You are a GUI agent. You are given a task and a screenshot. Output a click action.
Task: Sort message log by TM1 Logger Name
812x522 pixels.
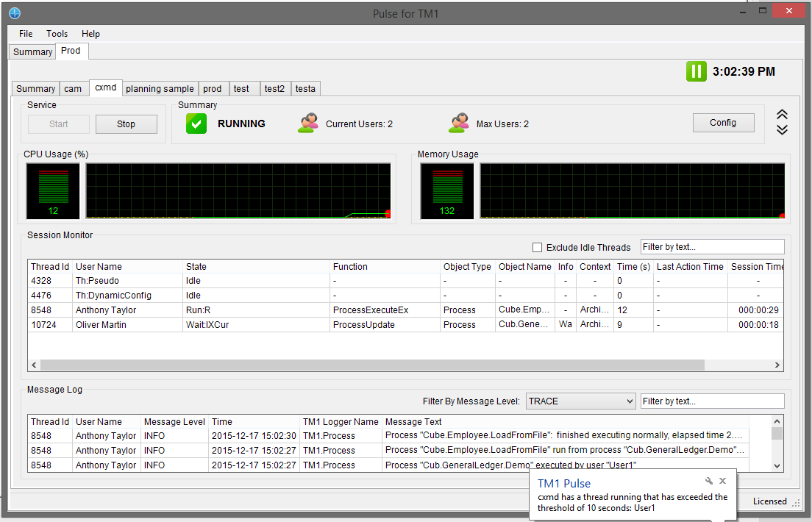(x=341, y=422)
